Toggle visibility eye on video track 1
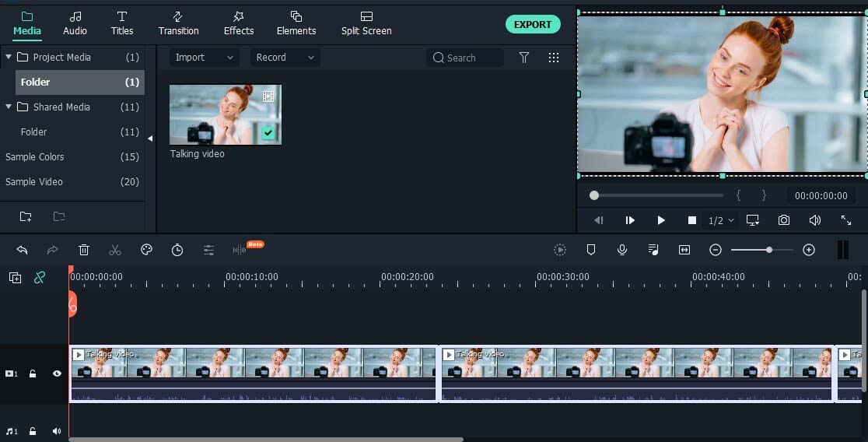The image size is (868, 442). coord(57,374)
